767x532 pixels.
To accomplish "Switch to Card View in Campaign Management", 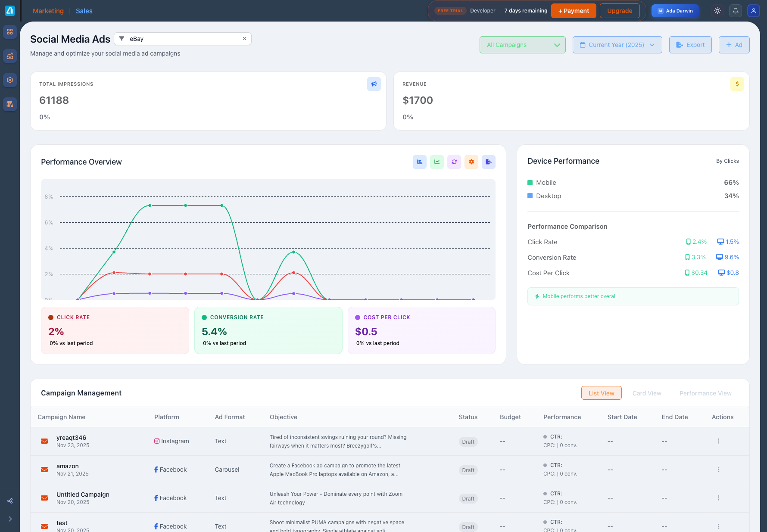I will point(647,393).
